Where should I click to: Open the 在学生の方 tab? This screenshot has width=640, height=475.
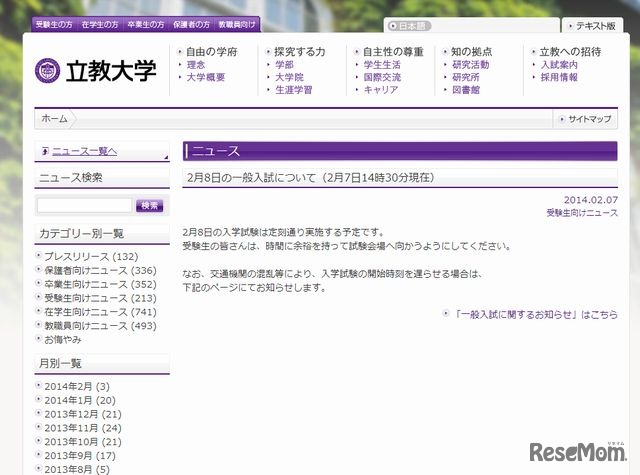coord(100,24)
